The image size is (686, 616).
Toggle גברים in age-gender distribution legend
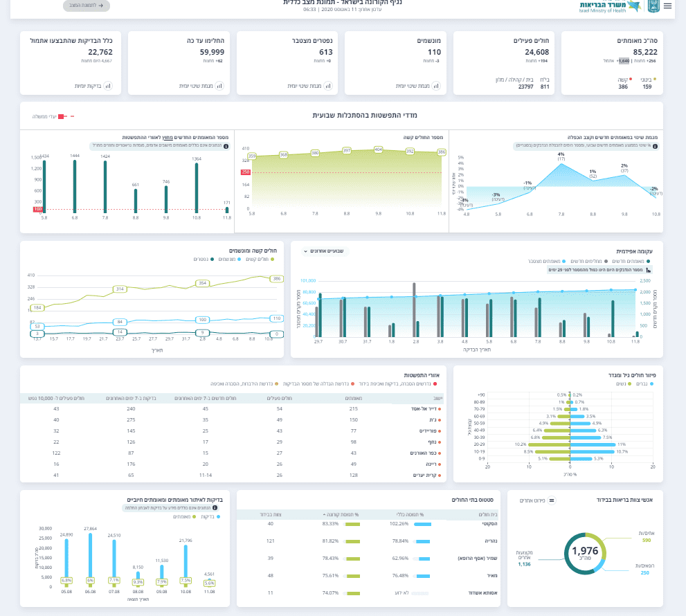coord(645,383)
